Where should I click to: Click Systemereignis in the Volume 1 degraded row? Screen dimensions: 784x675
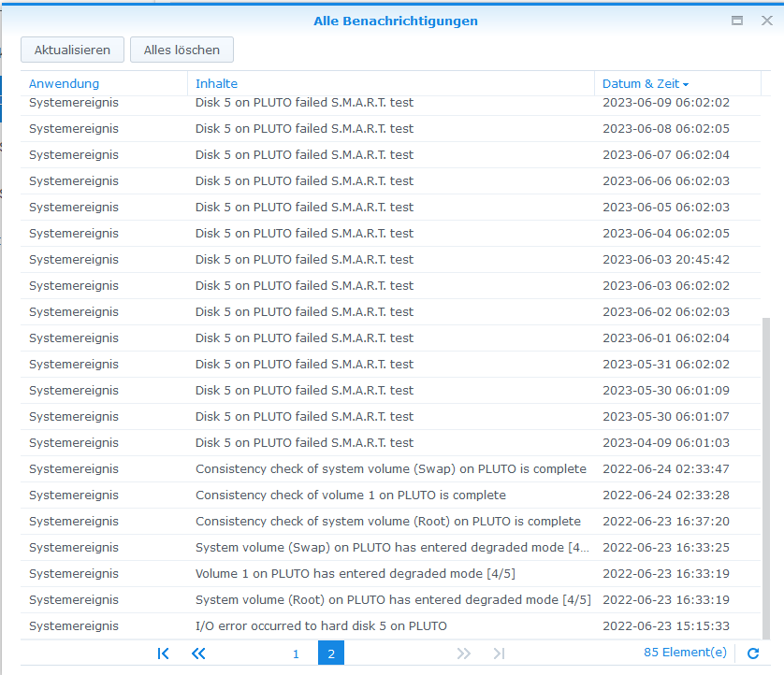pyautogui.click(x=74, y=574)
